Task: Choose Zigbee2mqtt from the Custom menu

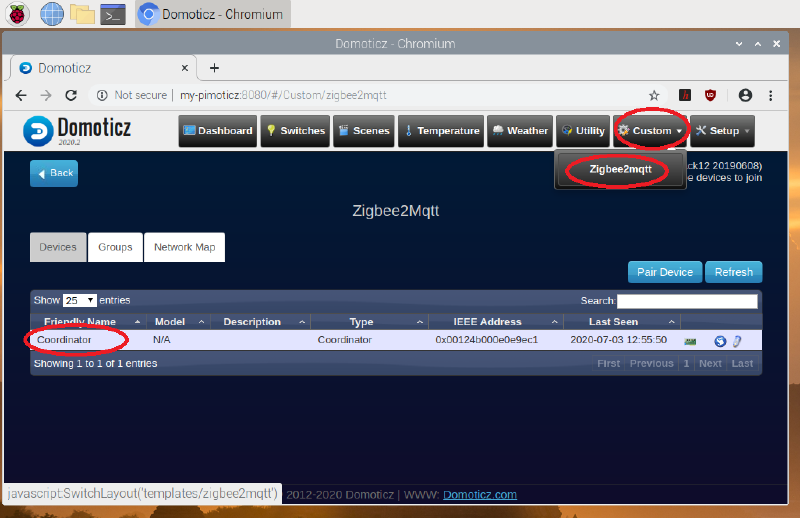Action: pos(620,169)
